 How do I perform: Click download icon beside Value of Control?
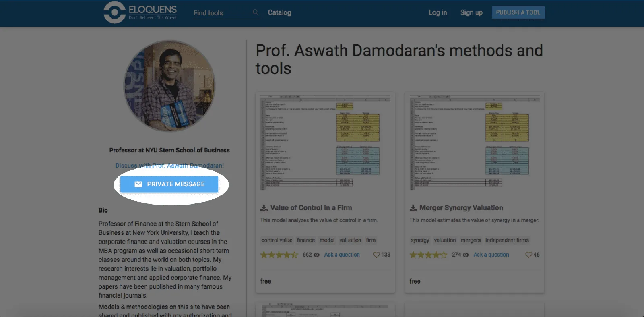point(264,208)
